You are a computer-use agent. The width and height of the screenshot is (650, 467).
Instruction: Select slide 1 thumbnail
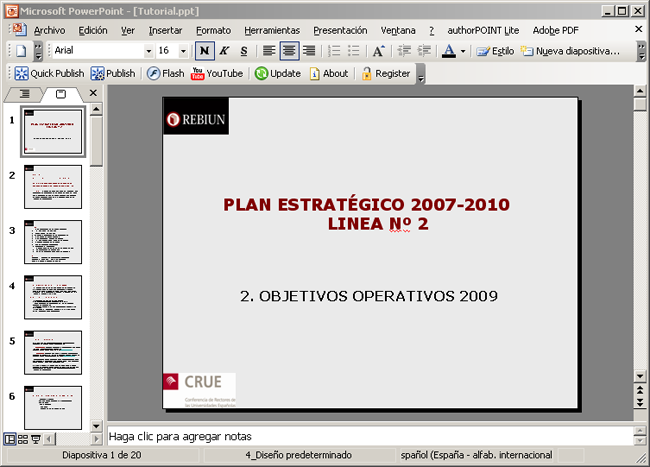click(53, 131)
